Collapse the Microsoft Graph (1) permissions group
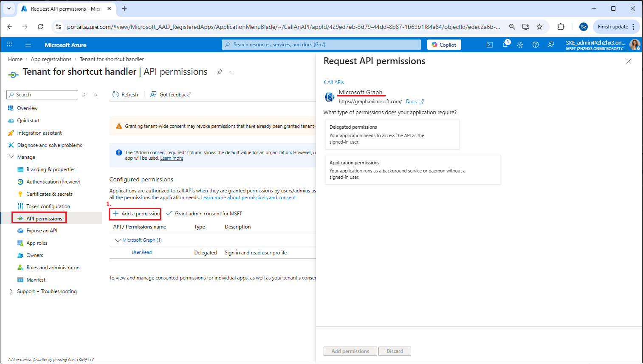 118,240
